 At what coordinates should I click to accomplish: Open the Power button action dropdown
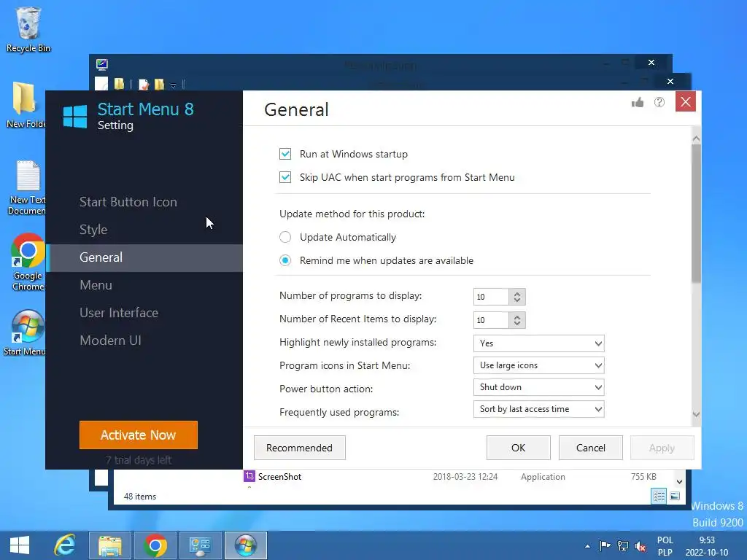click(539, 387)
